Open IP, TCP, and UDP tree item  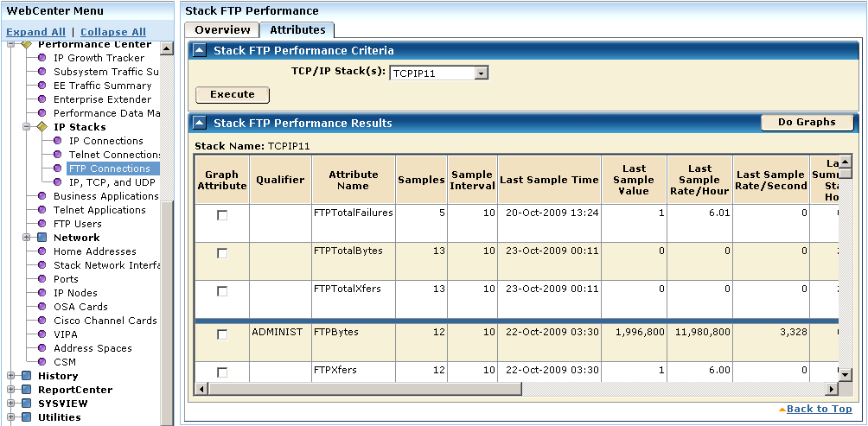pyautogui.click(x=112, y=182)
